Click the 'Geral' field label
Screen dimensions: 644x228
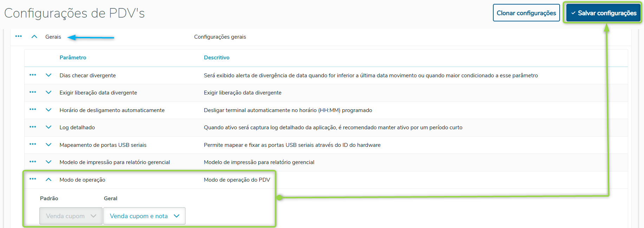[x=111, y=198]
